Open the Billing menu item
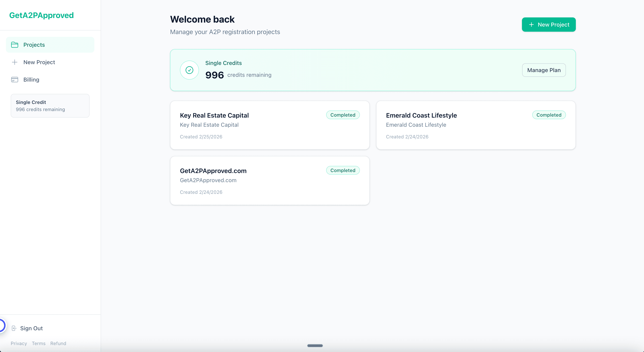This screenshot has width=644, height=352. click(x=31, y=80)
